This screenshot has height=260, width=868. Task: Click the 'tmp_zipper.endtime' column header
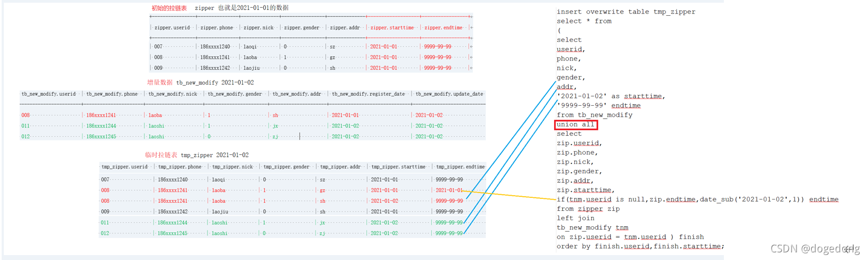460,167
